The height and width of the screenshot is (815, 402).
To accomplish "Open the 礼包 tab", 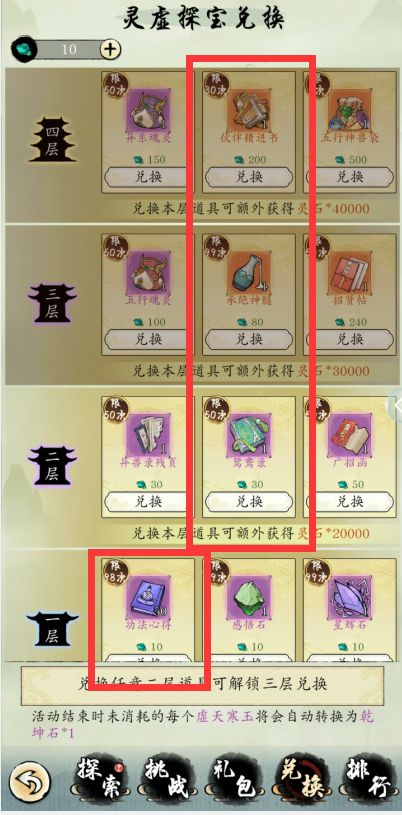I will point(232,780).
